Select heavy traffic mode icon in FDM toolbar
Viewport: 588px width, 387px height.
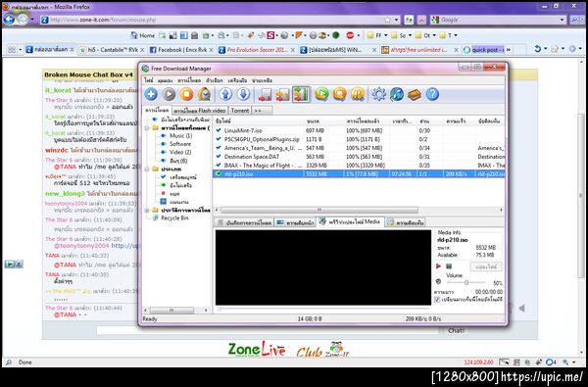301,94
